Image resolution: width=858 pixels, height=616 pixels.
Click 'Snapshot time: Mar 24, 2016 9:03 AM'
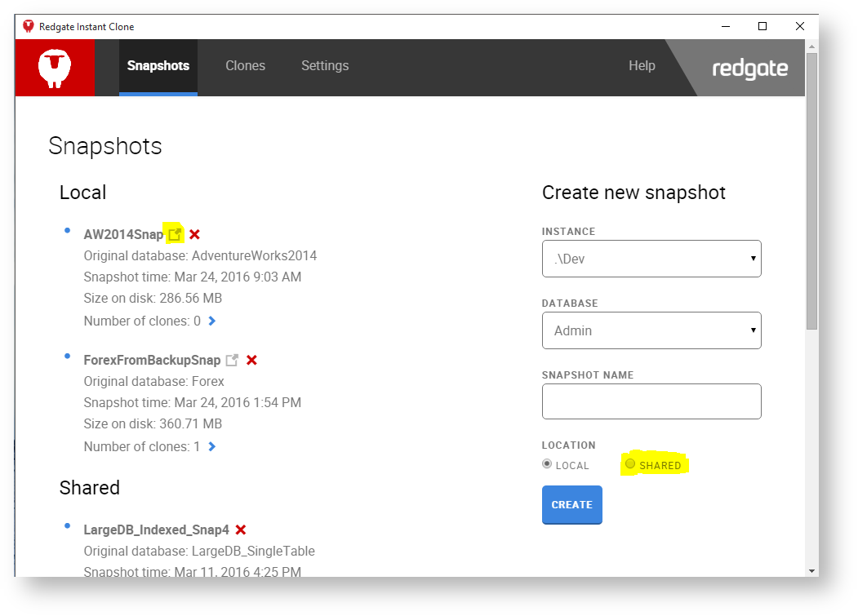coord(193,277)
